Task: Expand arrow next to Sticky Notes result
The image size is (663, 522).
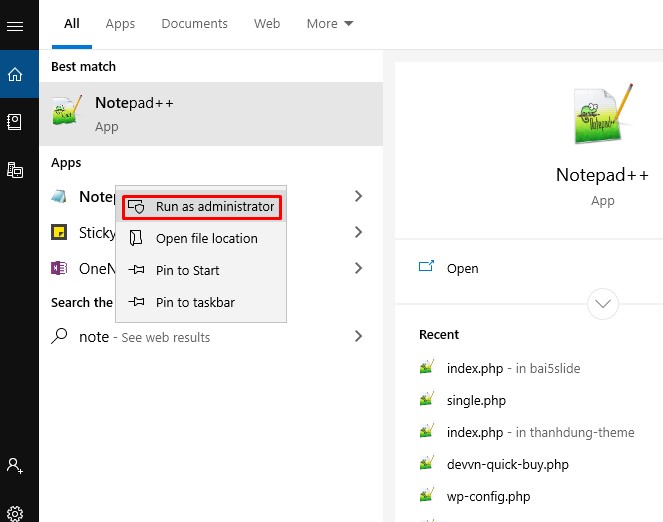Action: (x=358, y=232)
